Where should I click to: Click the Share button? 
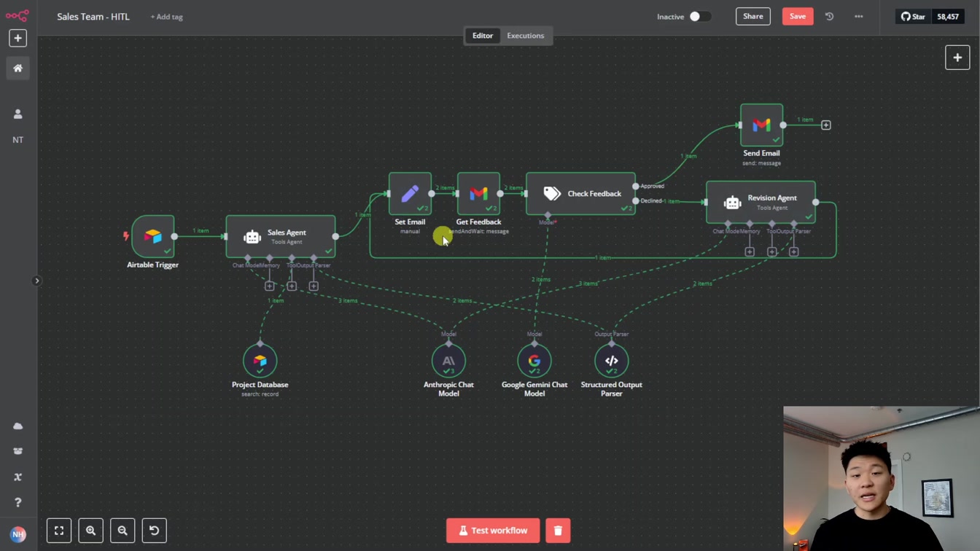pyautogui.click(x=752, y=16)
